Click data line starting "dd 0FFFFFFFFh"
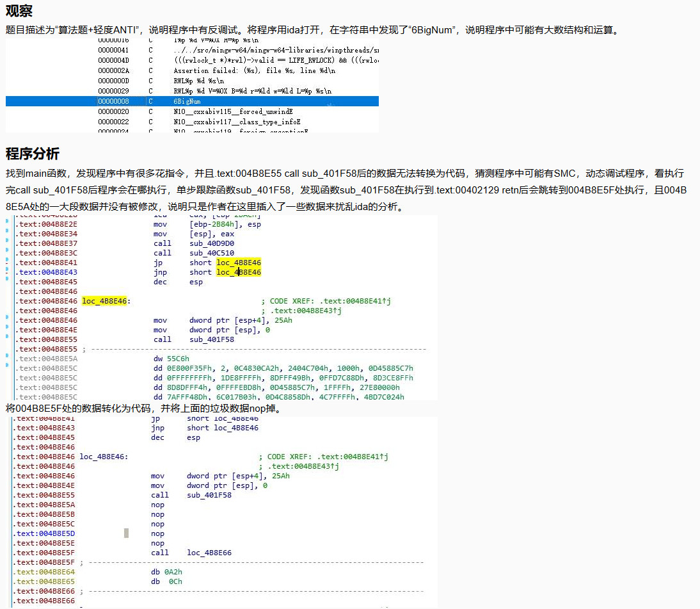 pyautogui.click(x=283, y=378)
